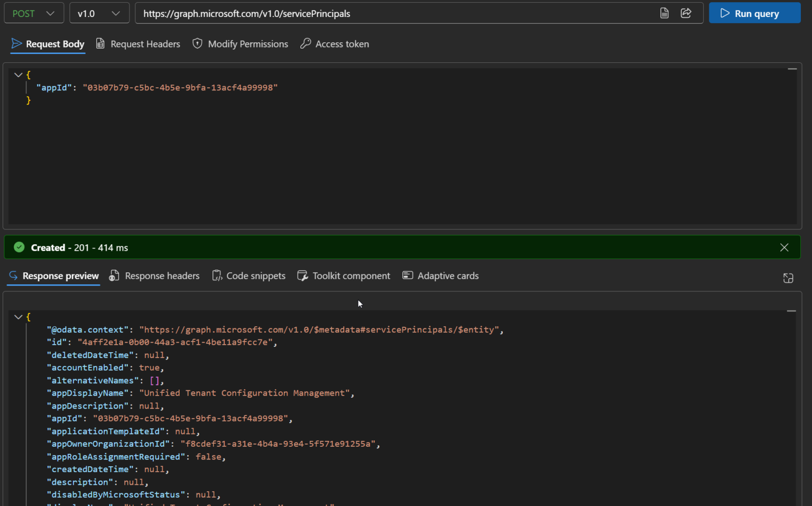Click the Request Headers page icon
The width and height of the screenshot is (812, 506).
tap(100, 43)
